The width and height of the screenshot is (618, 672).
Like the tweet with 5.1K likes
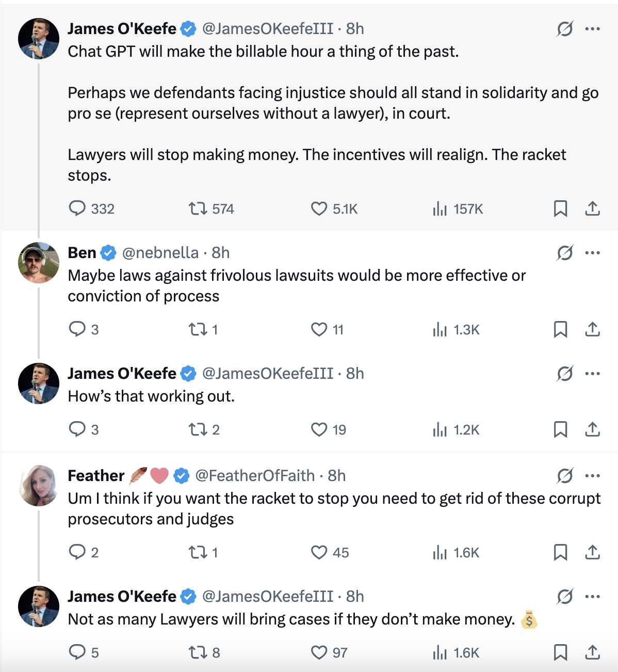click(334, 209)
